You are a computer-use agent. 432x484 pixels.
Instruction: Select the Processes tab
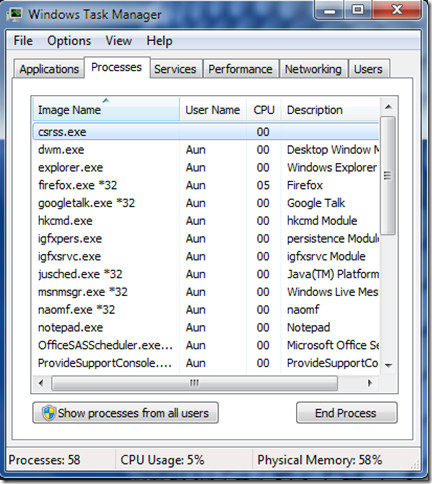[117, 67]
